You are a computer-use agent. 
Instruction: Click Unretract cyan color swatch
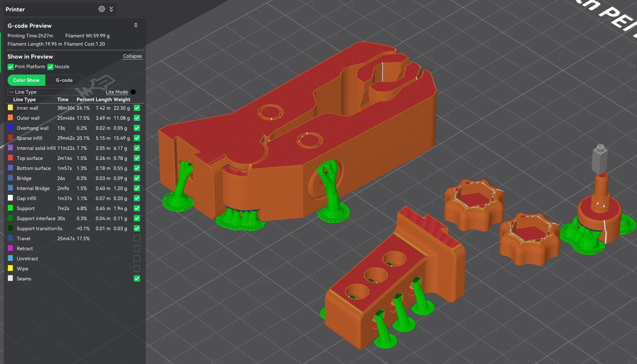[x=10, y=258]
